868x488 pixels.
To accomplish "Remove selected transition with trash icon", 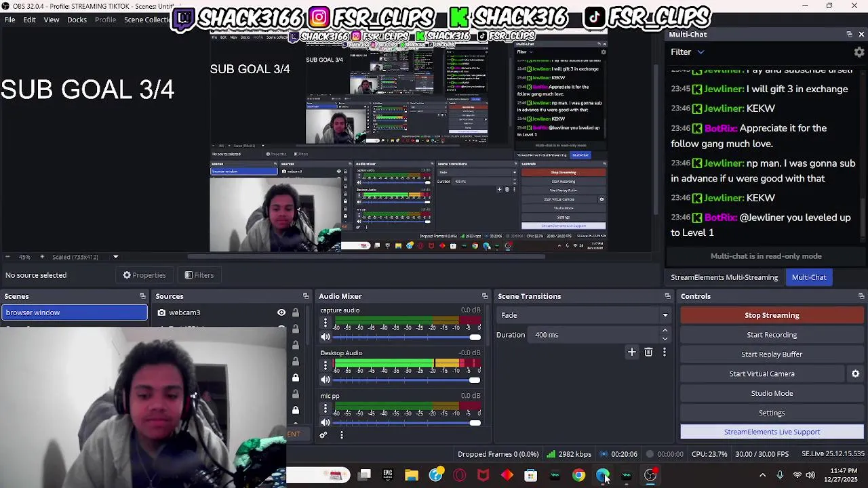I will [648, 352].
